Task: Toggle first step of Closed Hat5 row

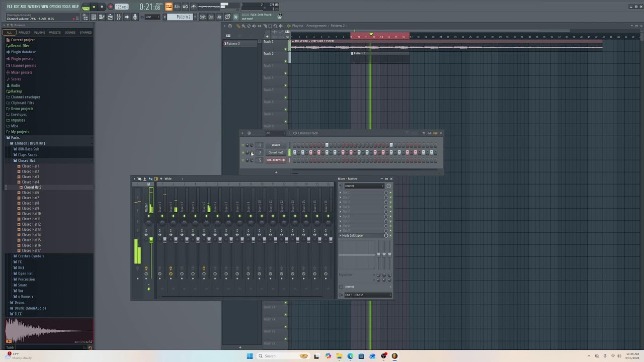Action: pyautogui.click(x=295, y=152)
